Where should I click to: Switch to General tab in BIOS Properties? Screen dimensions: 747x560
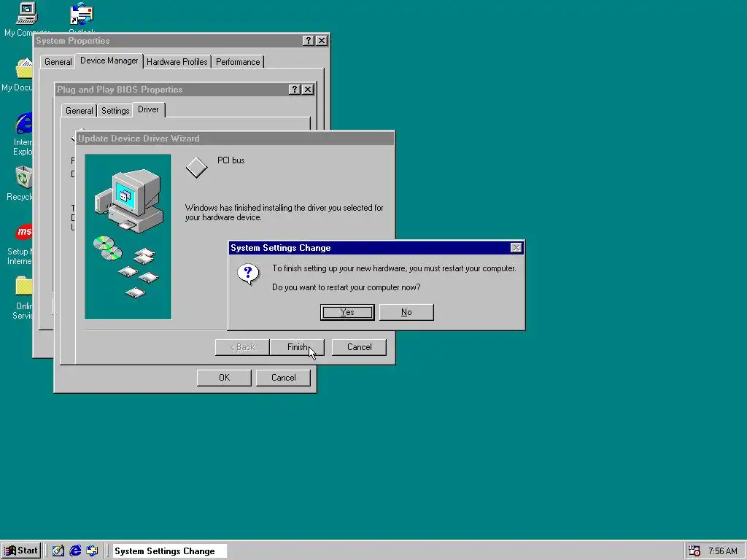[x=79, y=111]
